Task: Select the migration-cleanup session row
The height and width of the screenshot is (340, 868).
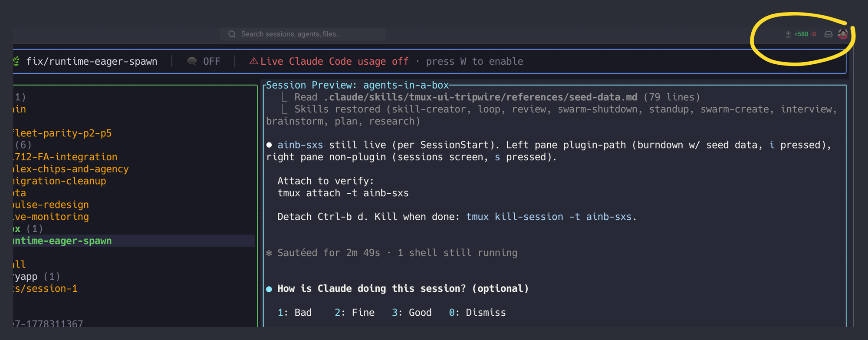Action: click(59, 181)
